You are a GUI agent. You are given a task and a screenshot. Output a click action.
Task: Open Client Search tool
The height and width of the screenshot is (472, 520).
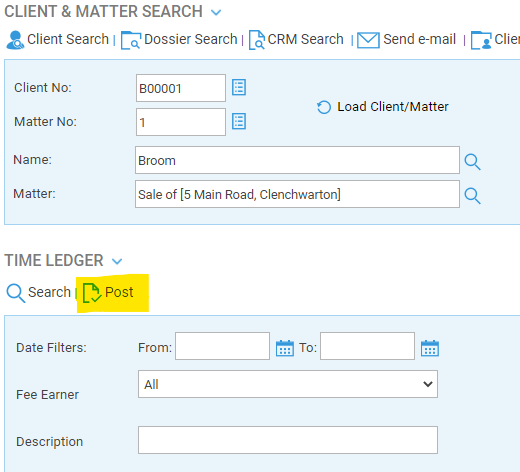pos(58,40)
